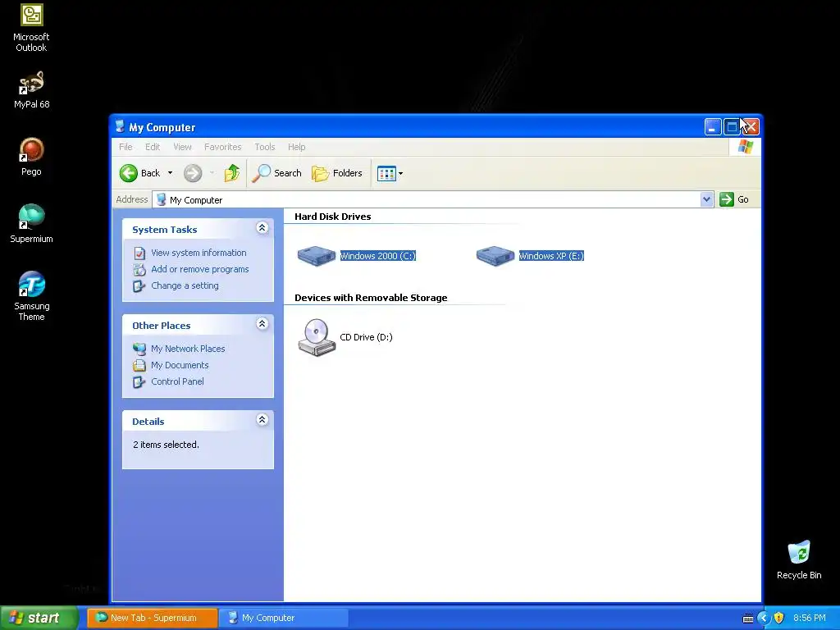840x630 pixels.
Task: Select Windows XP (E:) drive icon
Action: coord(495,256)
